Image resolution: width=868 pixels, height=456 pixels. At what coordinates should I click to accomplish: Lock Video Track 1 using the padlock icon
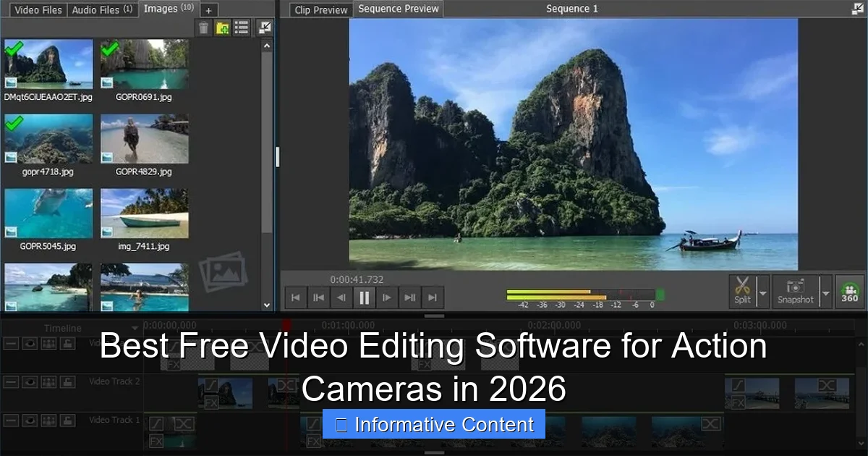[68, 420]
